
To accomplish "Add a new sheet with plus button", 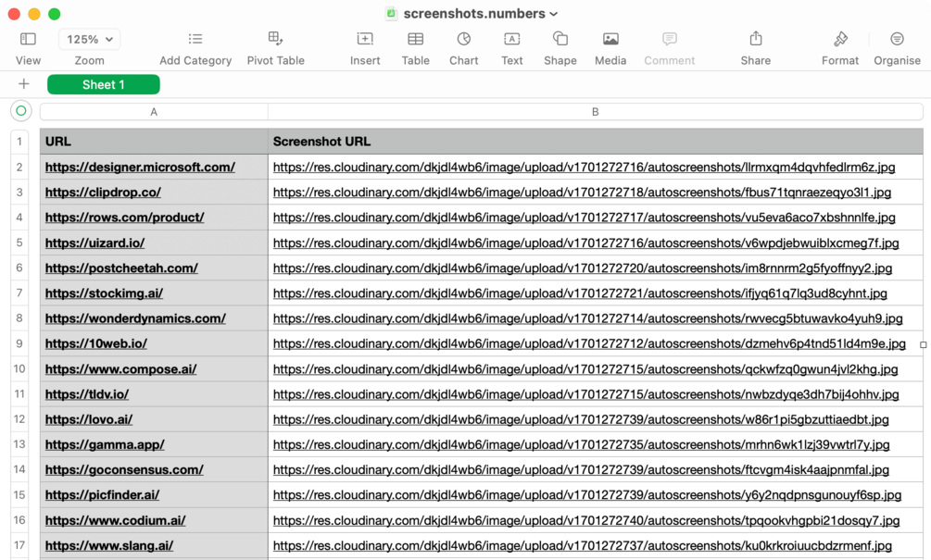I will (23, 84).
